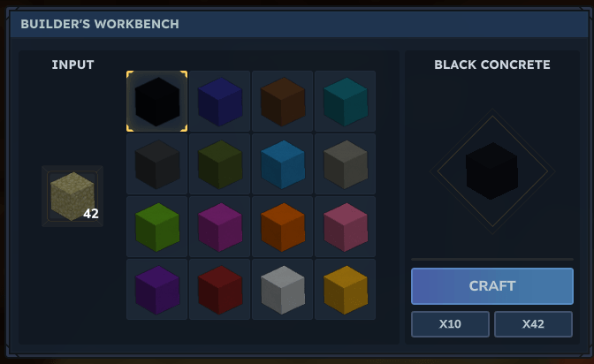This screenshot has width=594, height=364.
Task: Click the CRAFT button
Action: click(x=492, y=286)
